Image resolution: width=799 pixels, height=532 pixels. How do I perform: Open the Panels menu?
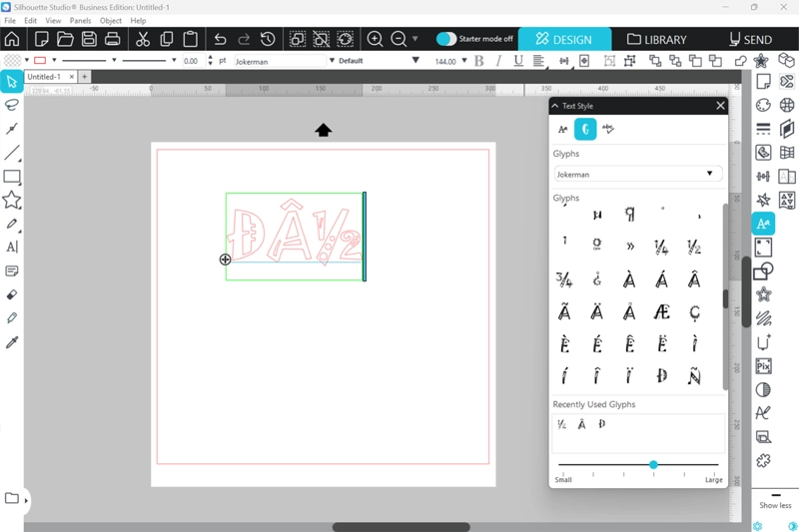pyautogui.click(x=80, y=20)
